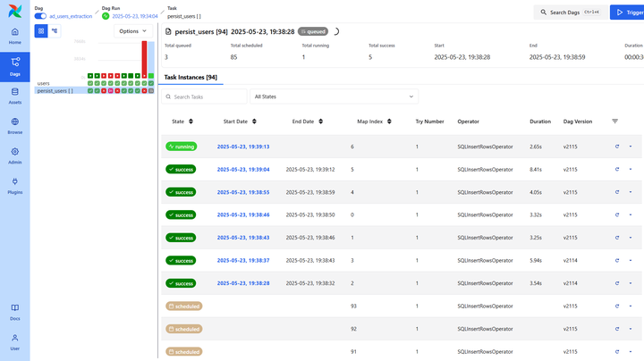
Task: Click the Trigger button
Action: [627, 13]
